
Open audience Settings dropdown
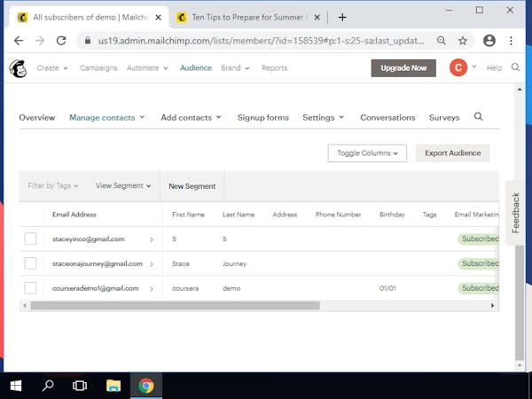coord(323,117)
